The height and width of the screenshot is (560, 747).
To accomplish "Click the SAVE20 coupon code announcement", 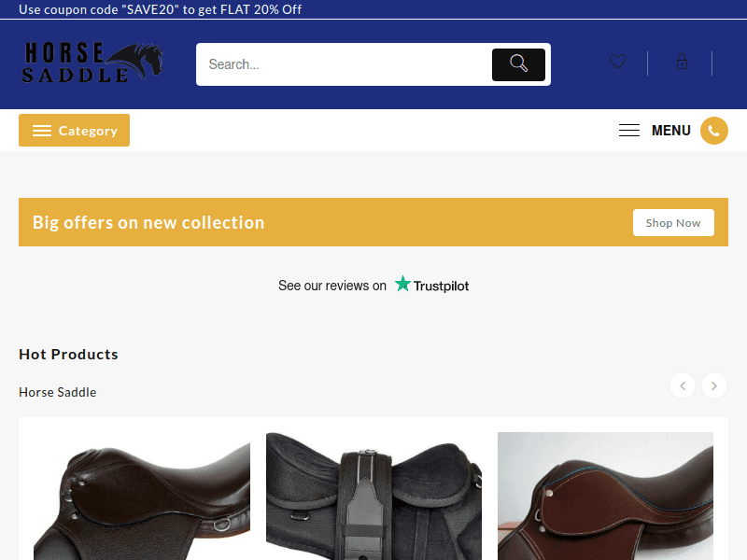I will point(161,9).
